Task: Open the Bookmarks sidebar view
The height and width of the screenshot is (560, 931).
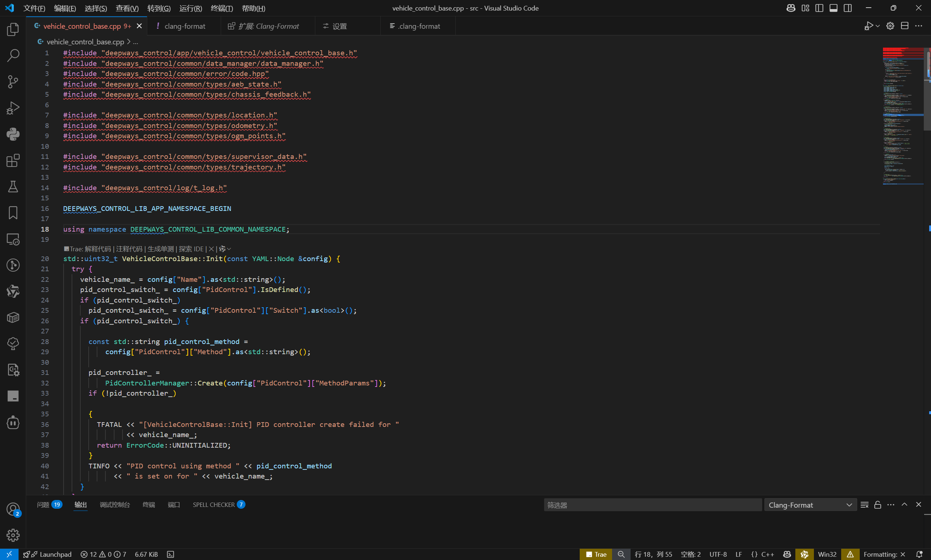Action: point(13,213)
